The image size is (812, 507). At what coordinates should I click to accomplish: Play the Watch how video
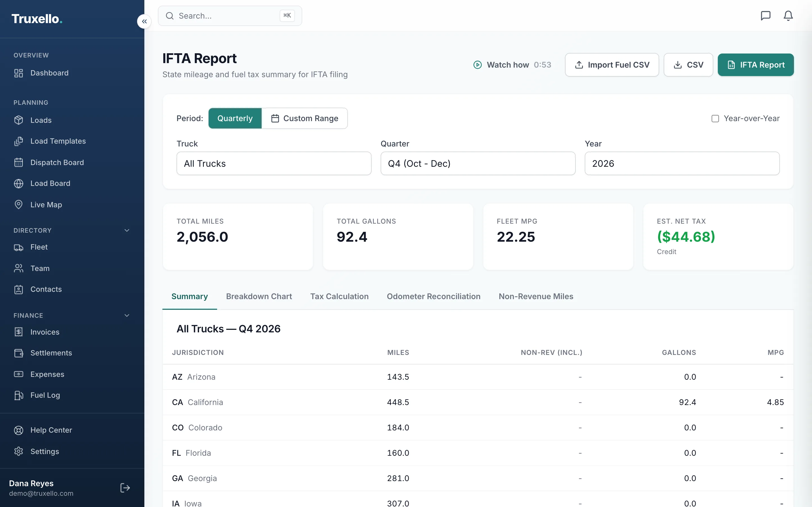512,65
